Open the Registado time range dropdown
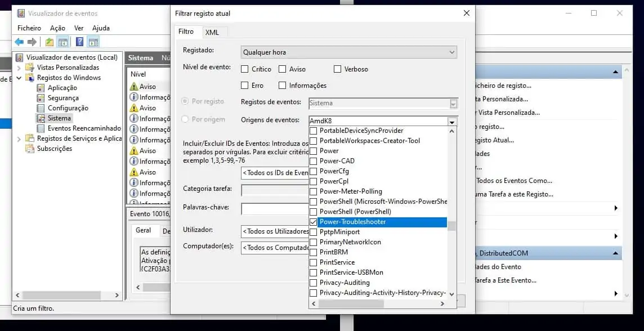The height and width of the screenshot is (331, 644). [348, 52]
